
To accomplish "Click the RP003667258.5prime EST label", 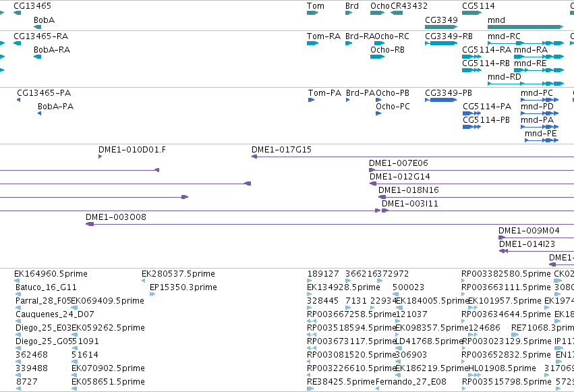I will click(351, 314).
